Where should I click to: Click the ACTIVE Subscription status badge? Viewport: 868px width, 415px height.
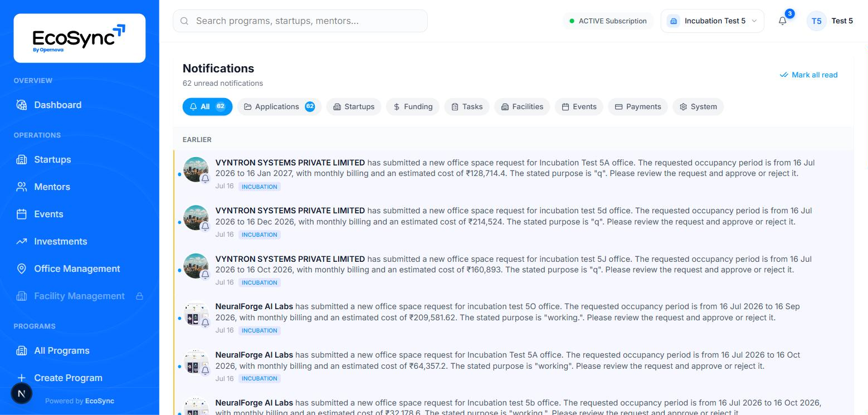pos(608,21)
